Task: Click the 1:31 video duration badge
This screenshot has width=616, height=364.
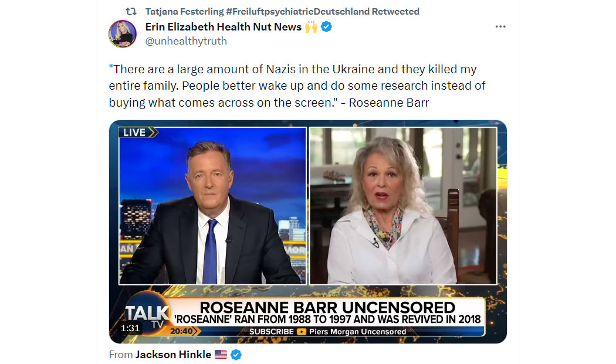Action: click(x=130, y=328)
